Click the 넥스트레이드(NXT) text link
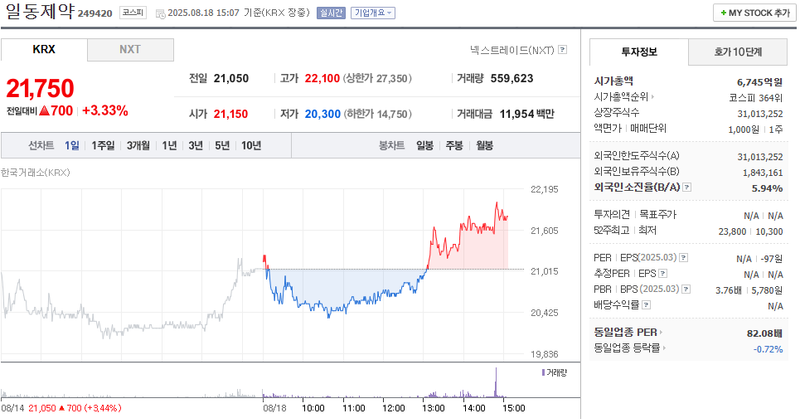The height and width of the screenshot is (419, 800). tap(512, 50)
